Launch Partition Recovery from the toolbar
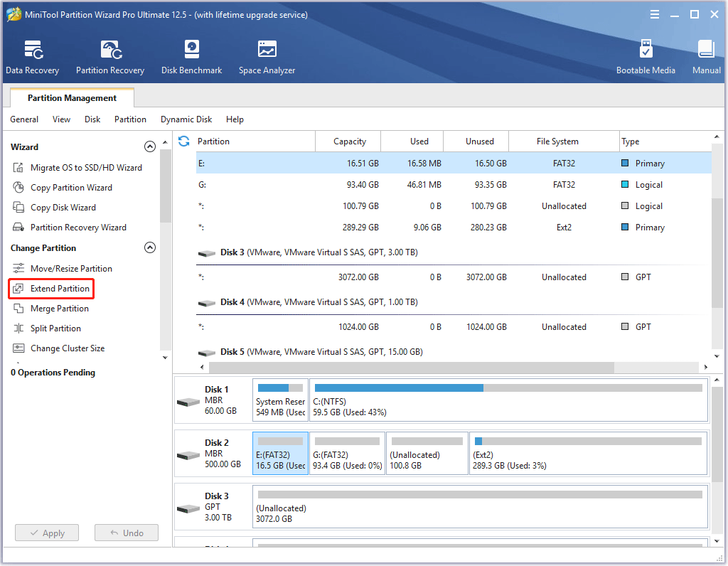 tap(110, 57)
